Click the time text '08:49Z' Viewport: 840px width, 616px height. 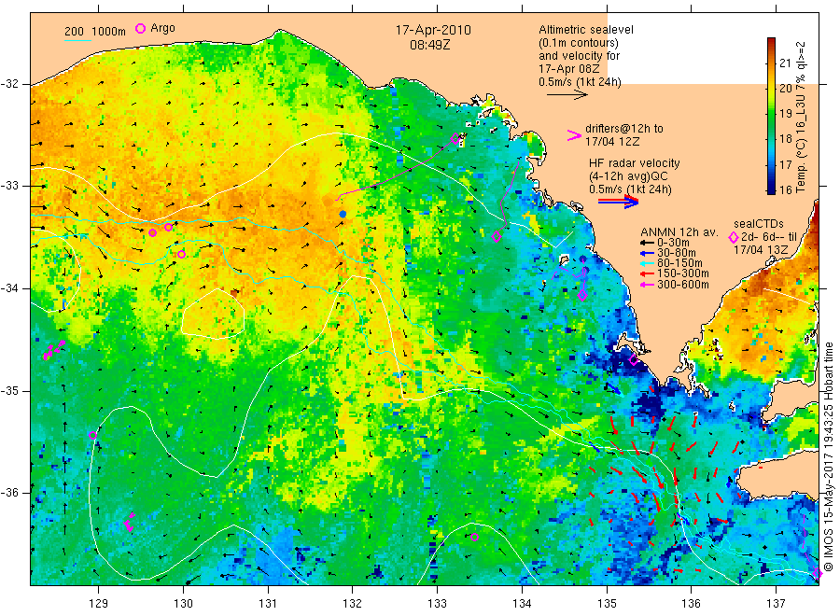point(430,45)
